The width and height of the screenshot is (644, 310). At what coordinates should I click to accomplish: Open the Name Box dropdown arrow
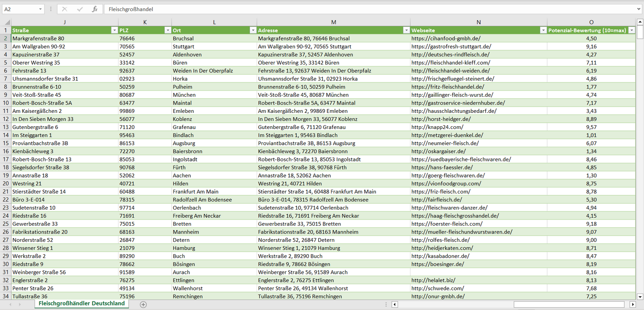tap(41, 9)
